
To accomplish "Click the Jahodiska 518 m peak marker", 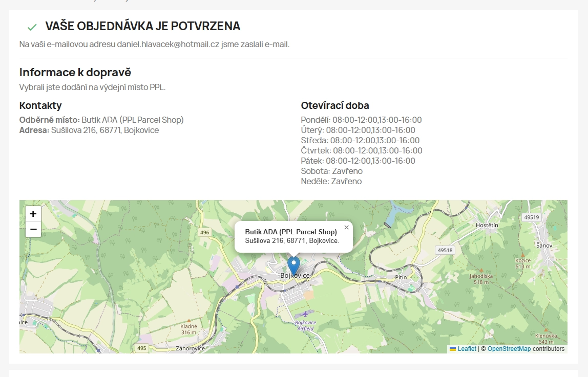I will click(481, 270).
